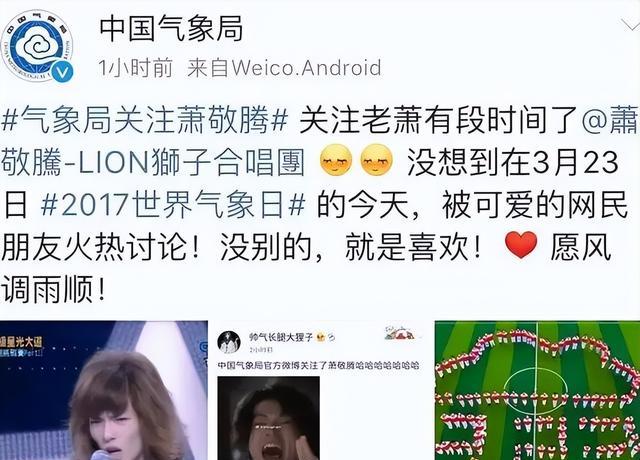Click the 星光大道 logo on first photo

coord(21,345)
